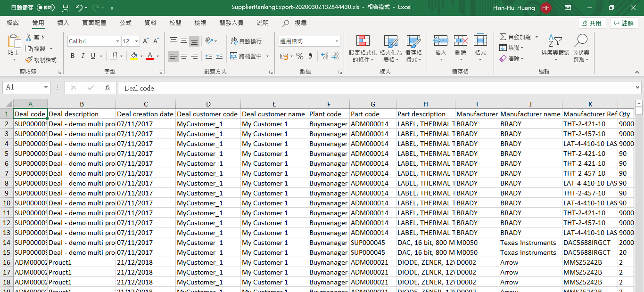Toggle the AutoSave switch
Viewport: 644px width, 292px height.
click(45, 8)
